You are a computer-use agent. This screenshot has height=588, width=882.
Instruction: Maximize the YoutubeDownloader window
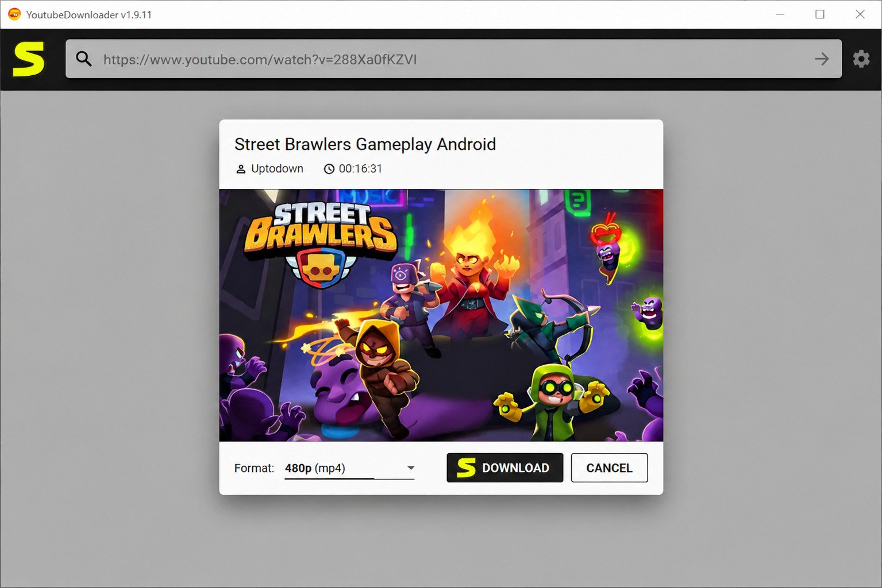[x=820, y=14]
